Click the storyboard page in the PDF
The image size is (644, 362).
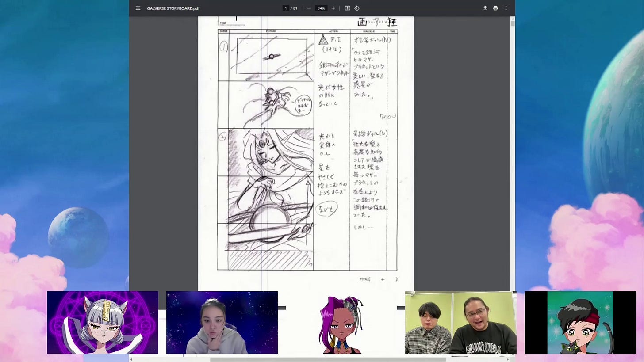tap(306, 154)
